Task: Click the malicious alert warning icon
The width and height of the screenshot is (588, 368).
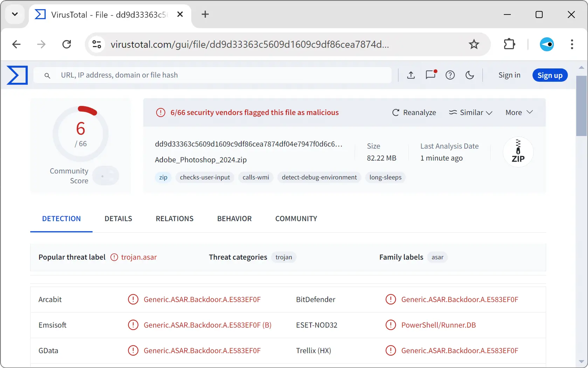Action: click(161, 112)
